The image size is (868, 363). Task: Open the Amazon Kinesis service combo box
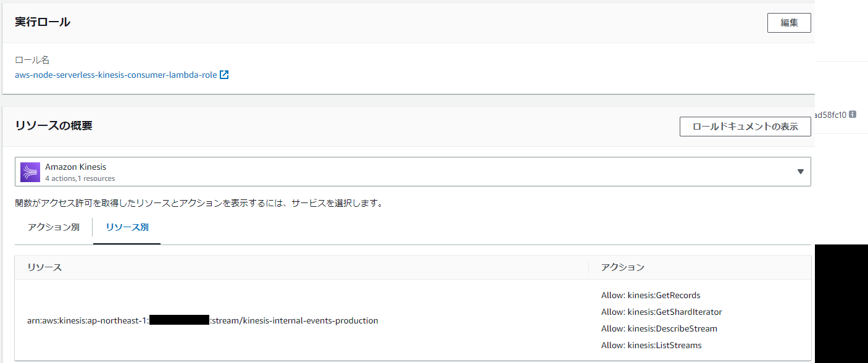coord(412,172)
